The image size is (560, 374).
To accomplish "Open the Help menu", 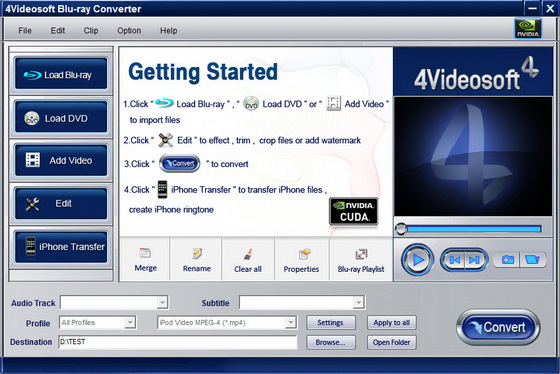I will point(168,31).
